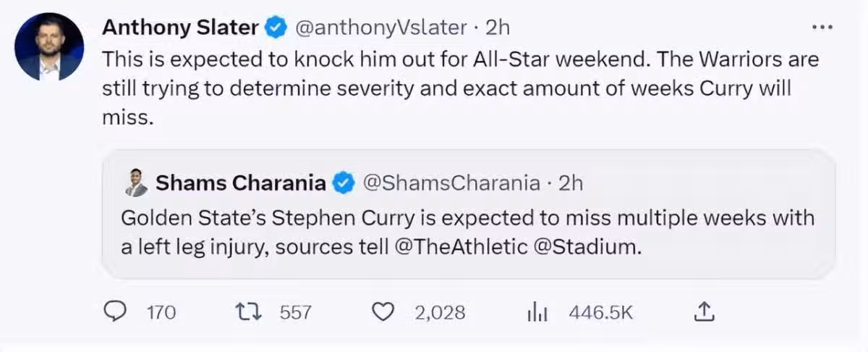Follow the @Stadium mention

[587, 246]
